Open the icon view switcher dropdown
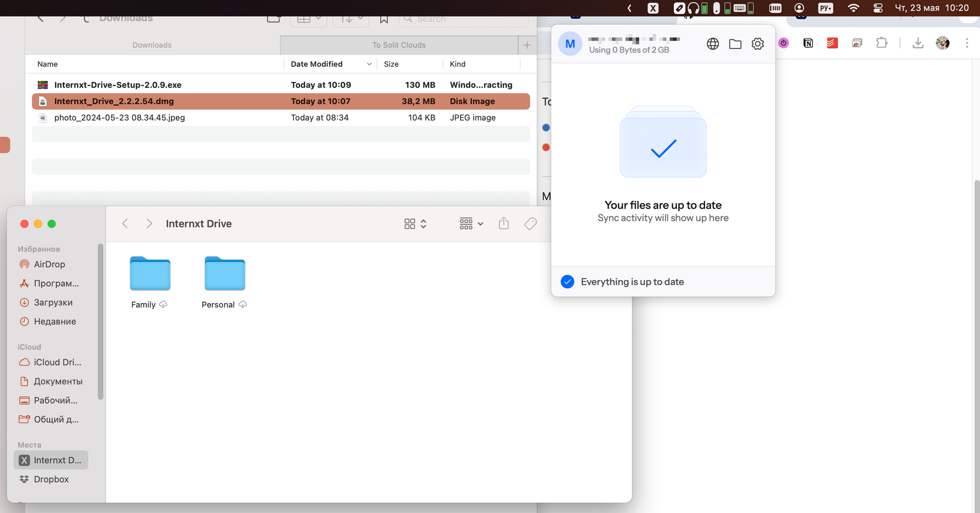The height and width of the screenshot is (513, 980). click(x=416, y=224)
